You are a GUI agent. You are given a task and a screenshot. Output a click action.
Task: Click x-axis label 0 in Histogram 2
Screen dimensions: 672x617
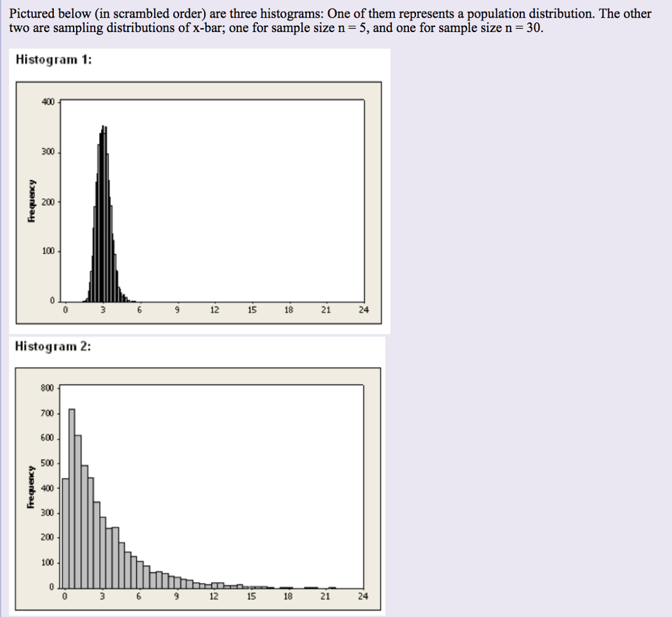(64, 596)
